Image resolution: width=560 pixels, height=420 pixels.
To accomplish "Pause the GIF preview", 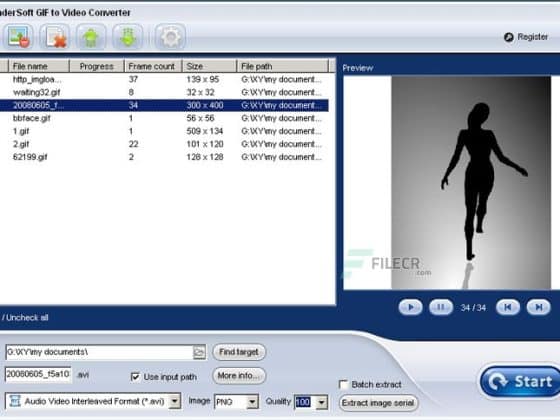I will click(x=441, y=307).
